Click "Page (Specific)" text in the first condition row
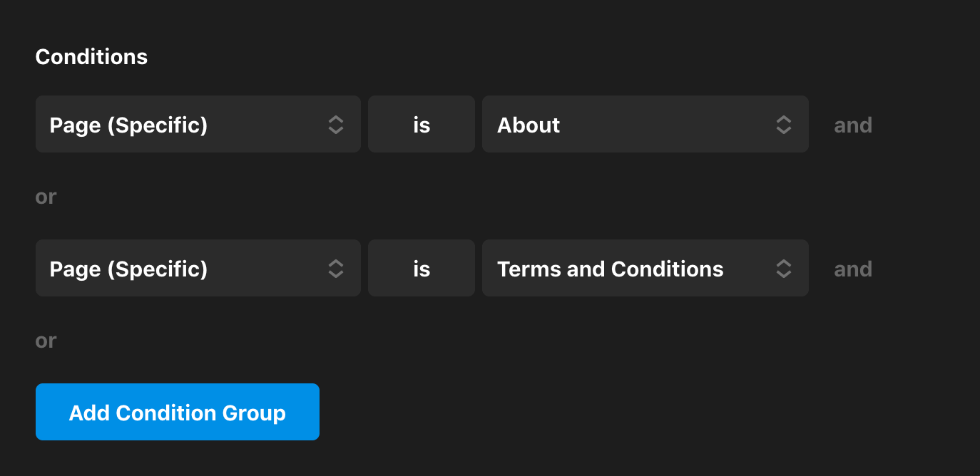 [x=128, y=125]
